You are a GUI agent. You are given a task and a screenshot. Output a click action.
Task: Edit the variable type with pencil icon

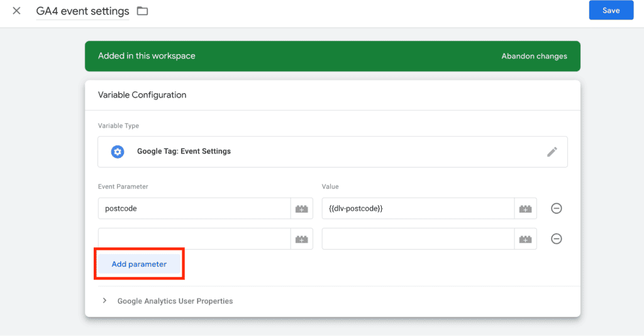click(552, 152)
